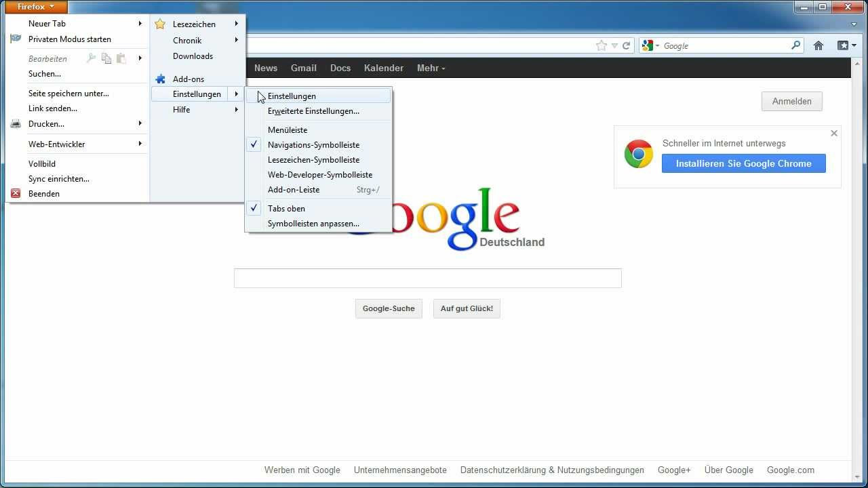868x488 pixels.
Task: Click the magnifier search icon
Action: pos(796,45)
